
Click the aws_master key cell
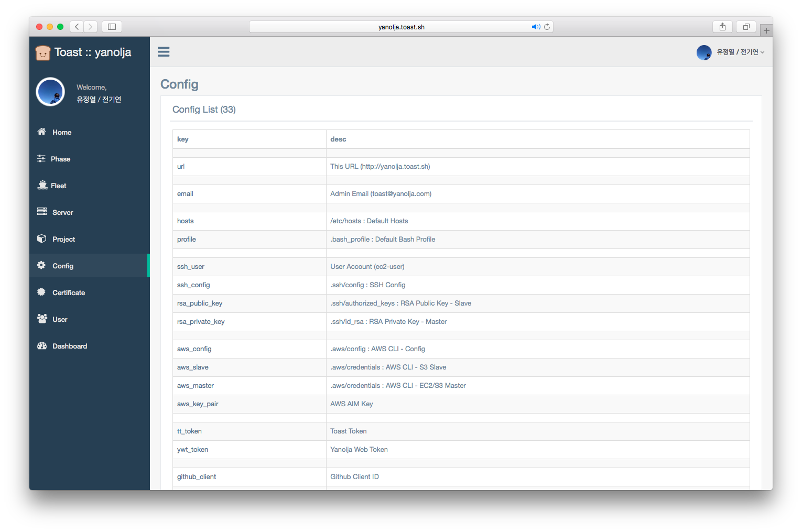coord(250,386)
